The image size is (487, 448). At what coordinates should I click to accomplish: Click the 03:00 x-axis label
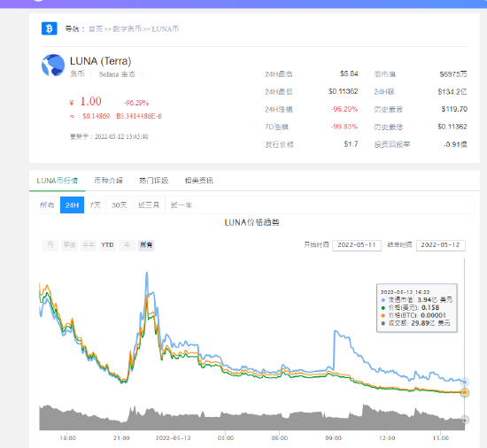coord(226,437)
